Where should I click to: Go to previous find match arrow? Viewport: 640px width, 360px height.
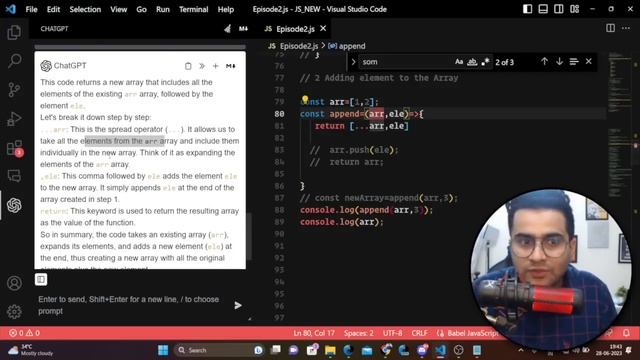544,62
